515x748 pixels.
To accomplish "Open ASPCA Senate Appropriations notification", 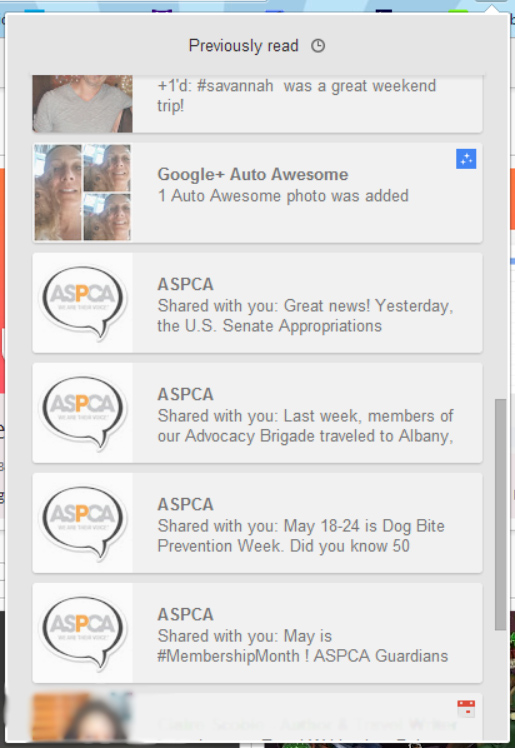I will click(258, 303).
